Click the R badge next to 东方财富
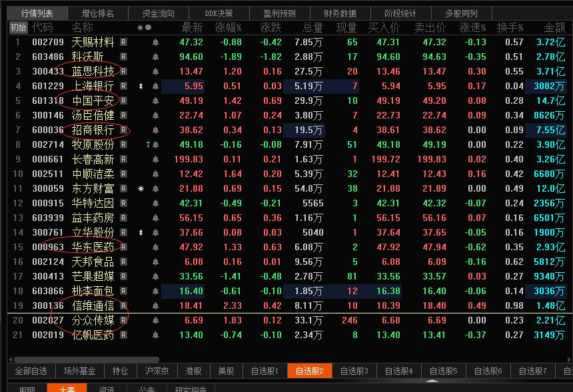 [123, 189]
